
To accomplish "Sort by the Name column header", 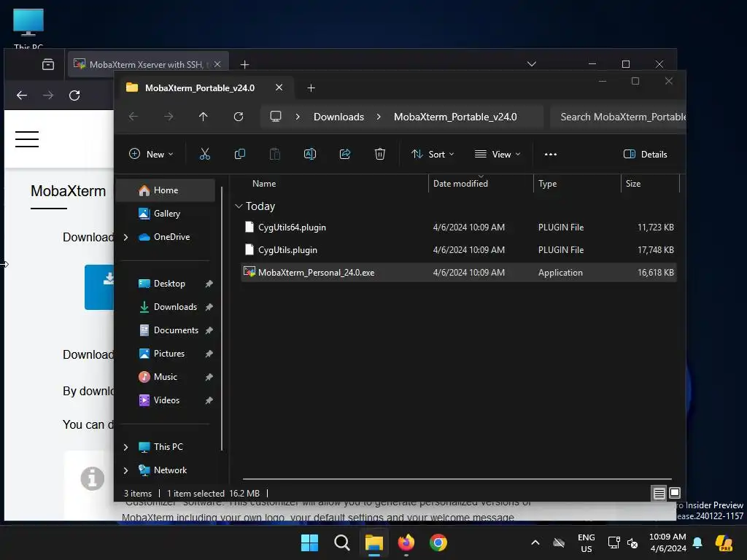I will 264,184.
